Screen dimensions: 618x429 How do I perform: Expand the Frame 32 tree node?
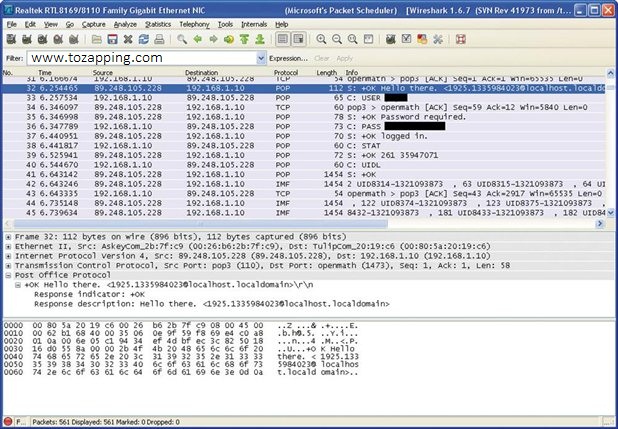click(x=8, y=237)
